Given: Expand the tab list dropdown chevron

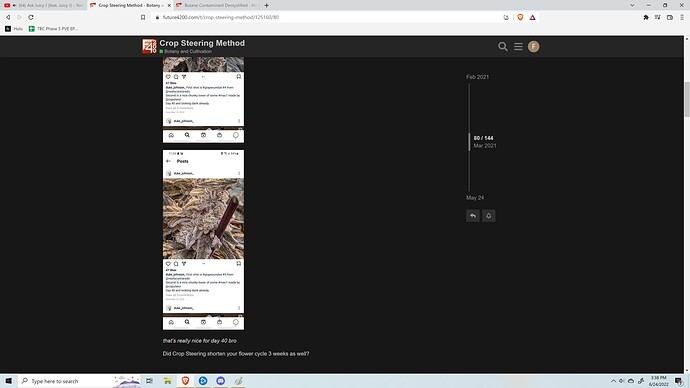Looking at the screenshot, I should [632, 5].
